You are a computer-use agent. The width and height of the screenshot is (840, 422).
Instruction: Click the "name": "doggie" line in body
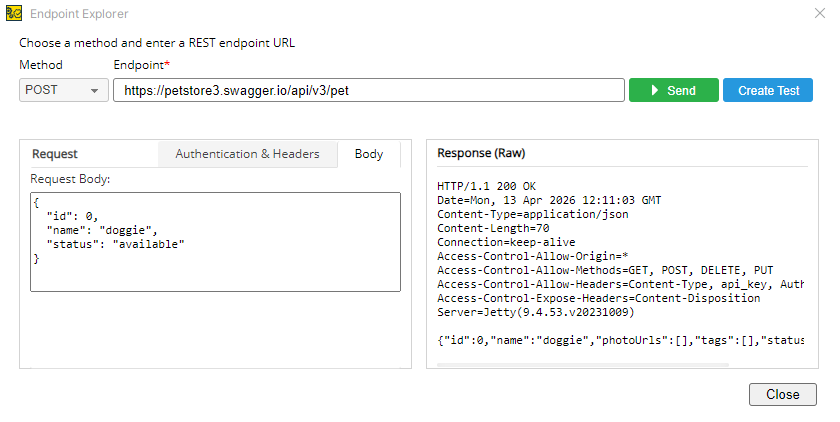(102, 230)
